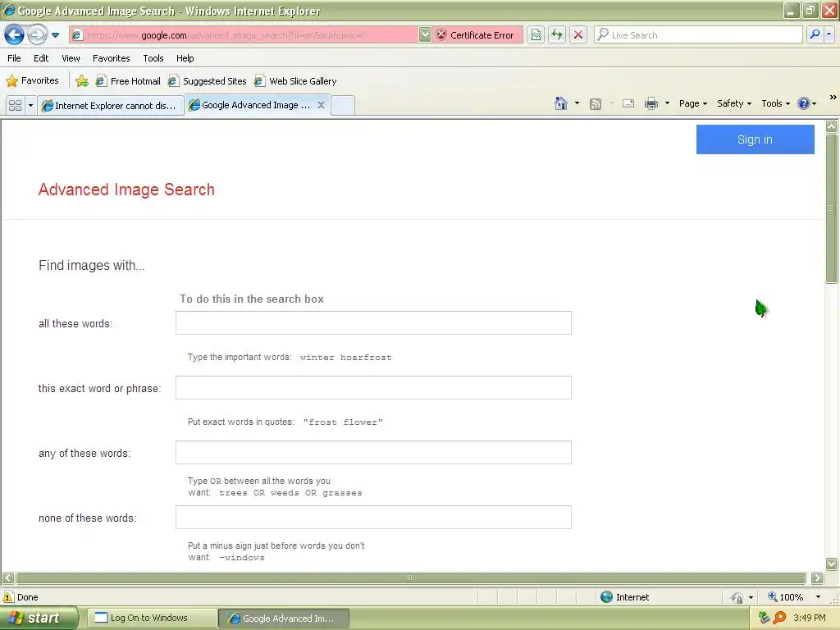Click the Stop loading X icon
This screenshot has width=840, height=630.
tap(578, 35)
